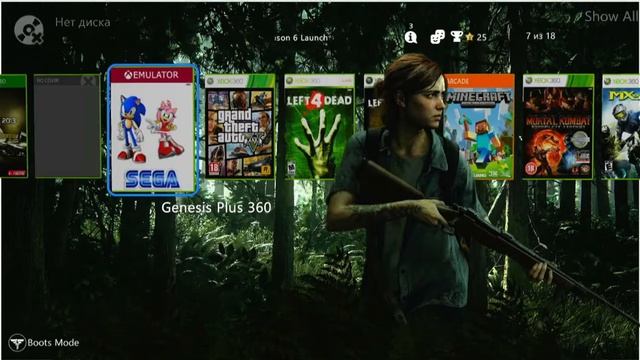Click the friends/players icon

438,37
